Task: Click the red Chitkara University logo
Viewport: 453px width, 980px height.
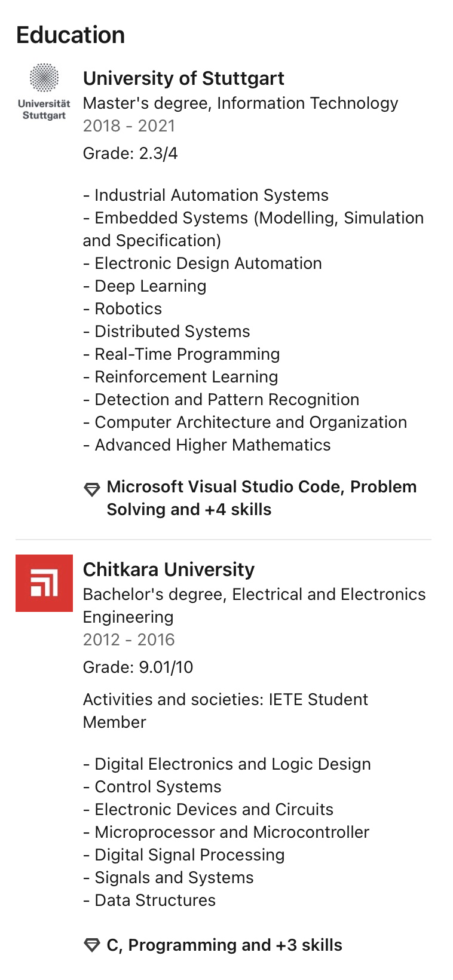Action: coord(44,583)
